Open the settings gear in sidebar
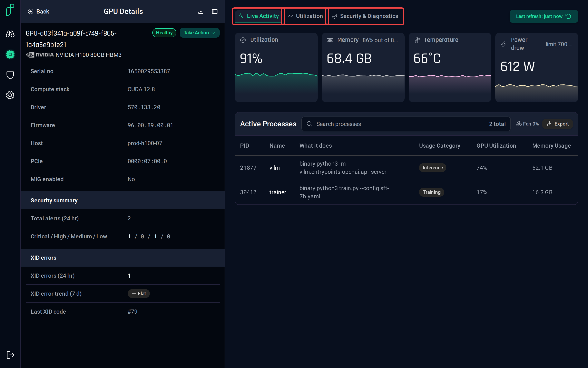The width and height of the screenshot is (588, 368). 10,95
